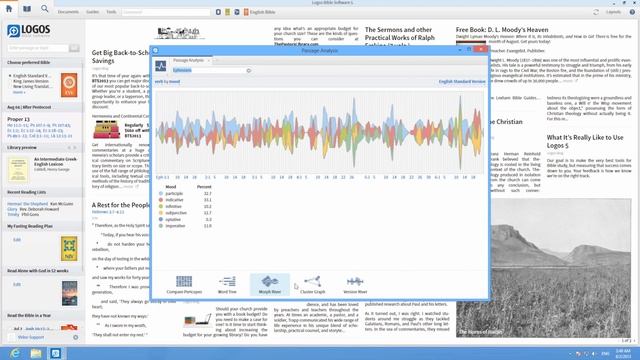640x360 pixels.
Task: Open Internet Explorer from taskbar
Action: point(15,353)
